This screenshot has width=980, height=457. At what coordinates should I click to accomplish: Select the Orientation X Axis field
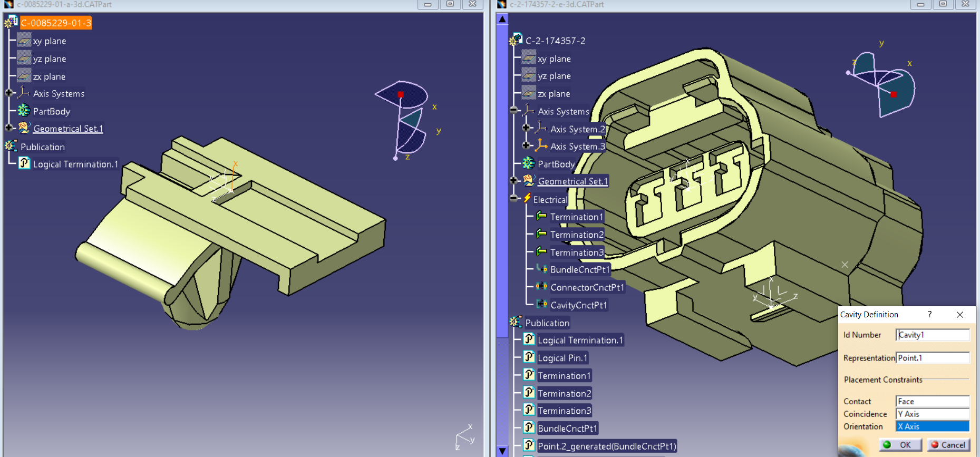[x=932, y=426]
